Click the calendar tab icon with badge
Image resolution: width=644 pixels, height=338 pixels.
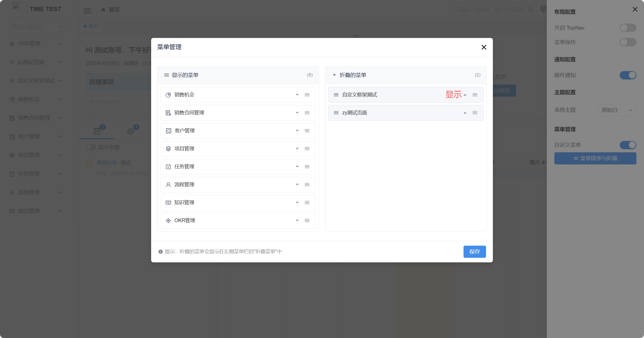[97, 131]
